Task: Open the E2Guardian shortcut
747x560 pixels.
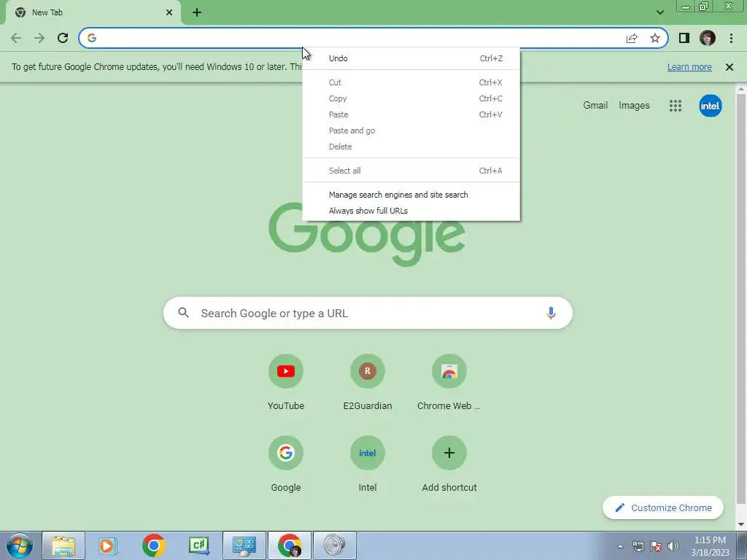Action: click(x=368, y=383)
